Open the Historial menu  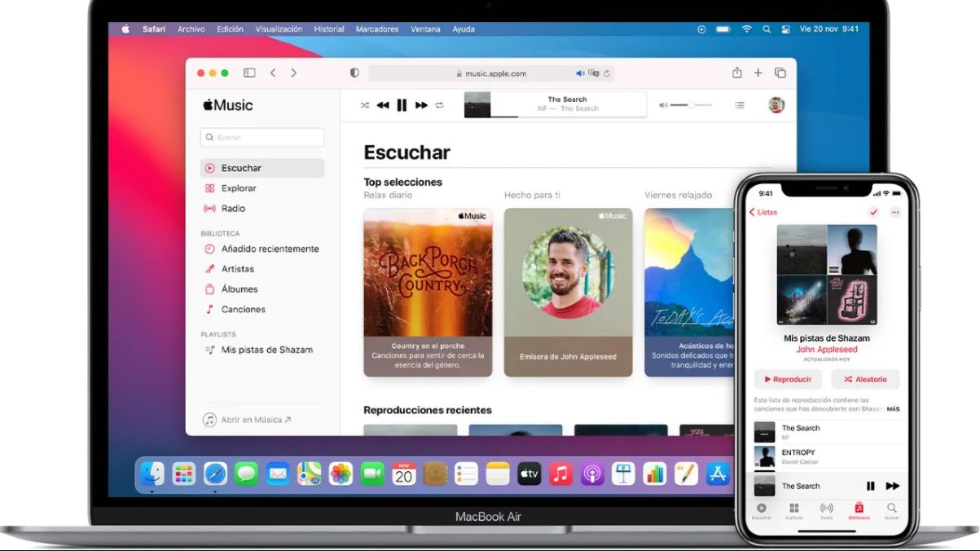pos(329,29)
